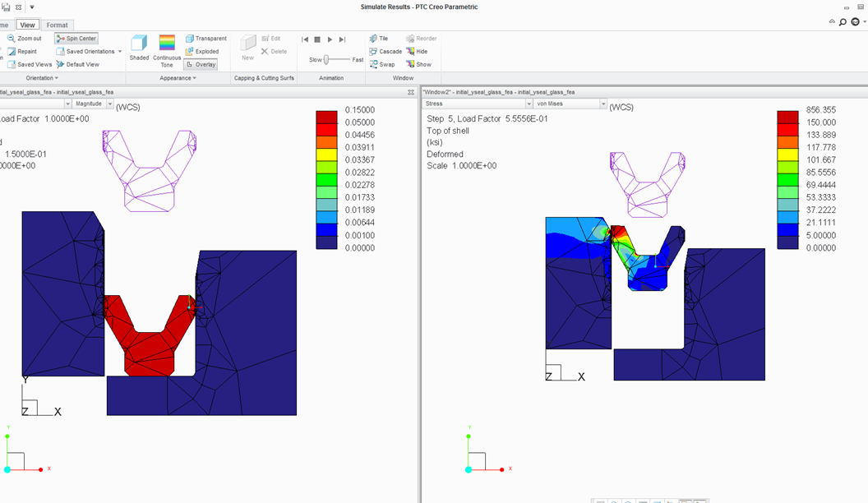Collapse the ribbon with the caret icon
The height and width of the screenshot is (503, 868).
point(832,21)
